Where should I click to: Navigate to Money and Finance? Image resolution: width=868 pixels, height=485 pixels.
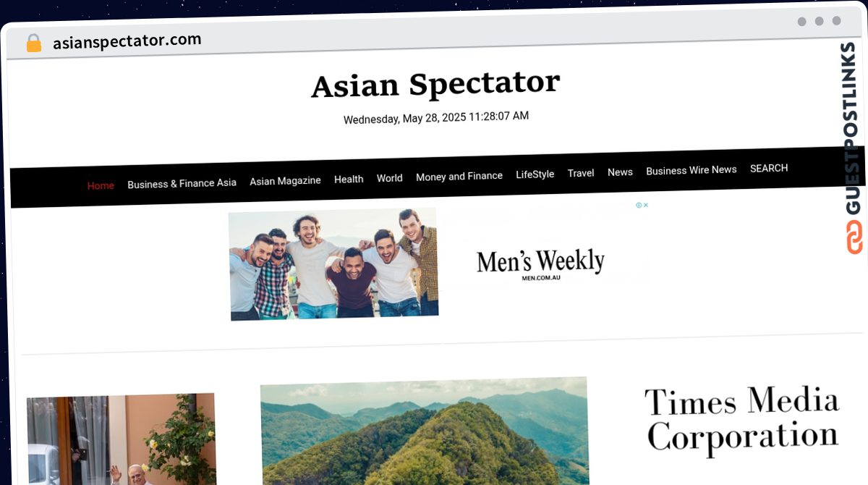(459, 176)
